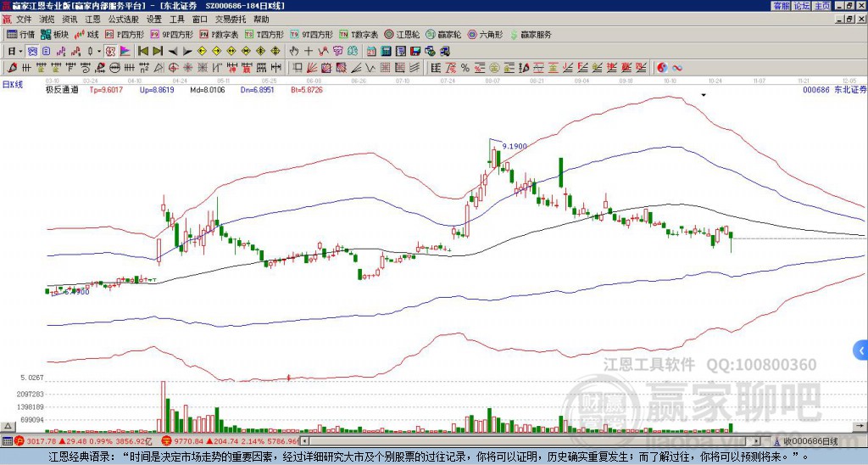
Task: Click the red fan-lines angle tool
Action: click(x=312, y=68)
